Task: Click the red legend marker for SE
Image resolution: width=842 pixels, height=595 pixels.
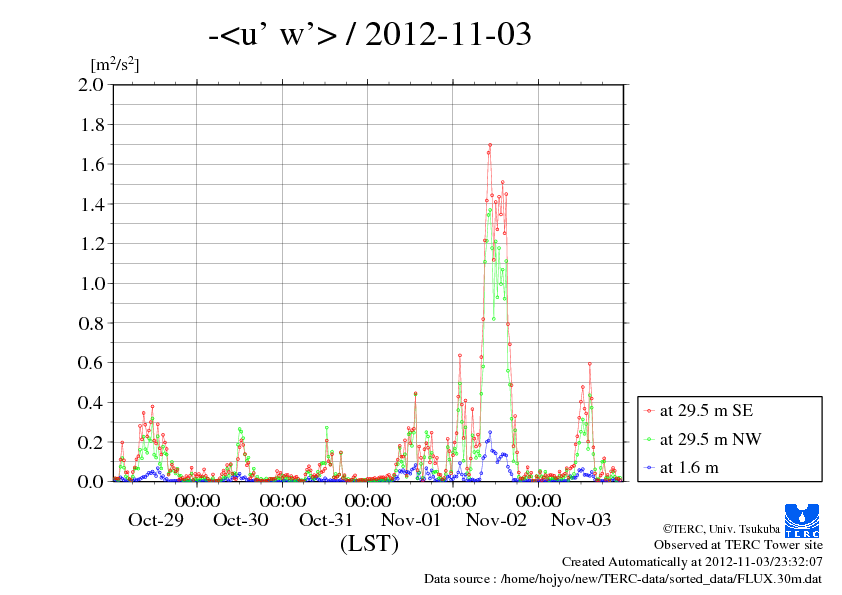Action: point(650,411)
